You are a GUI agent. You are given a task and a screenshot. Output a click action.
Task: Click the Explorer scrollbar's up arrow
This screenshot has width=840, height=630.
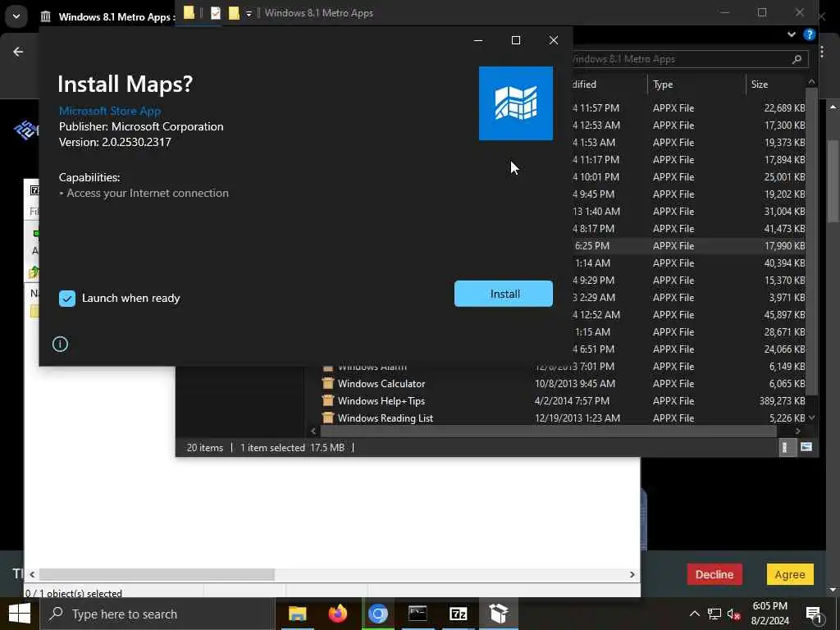coord(811,81)
